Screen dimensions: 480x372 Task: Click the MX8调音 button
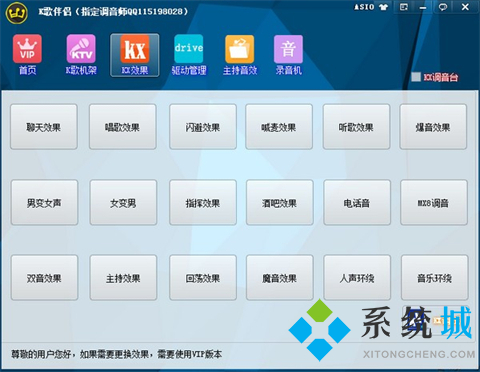pyautogui.click(x=434, y=202)
